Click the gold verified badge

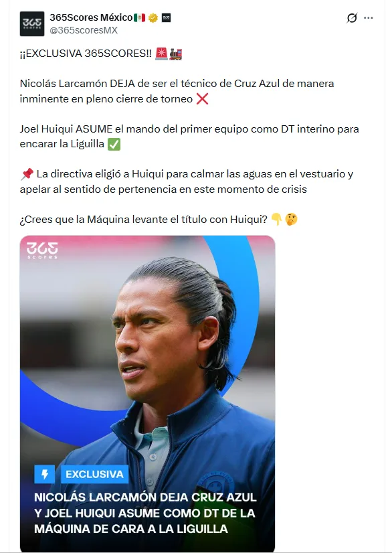click(x=153, y=17)
